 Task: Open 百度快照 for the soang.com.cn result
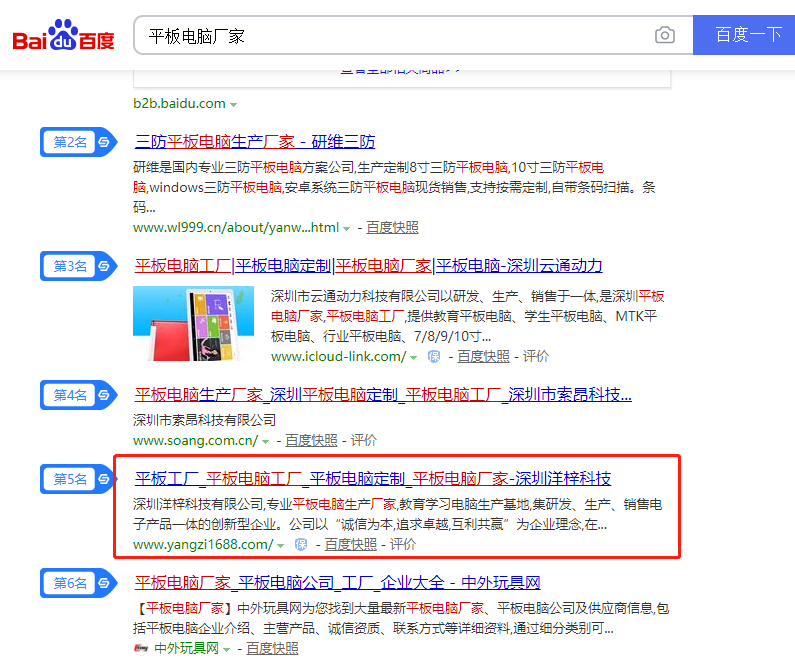pyautogui.click(x=311, y=440)
